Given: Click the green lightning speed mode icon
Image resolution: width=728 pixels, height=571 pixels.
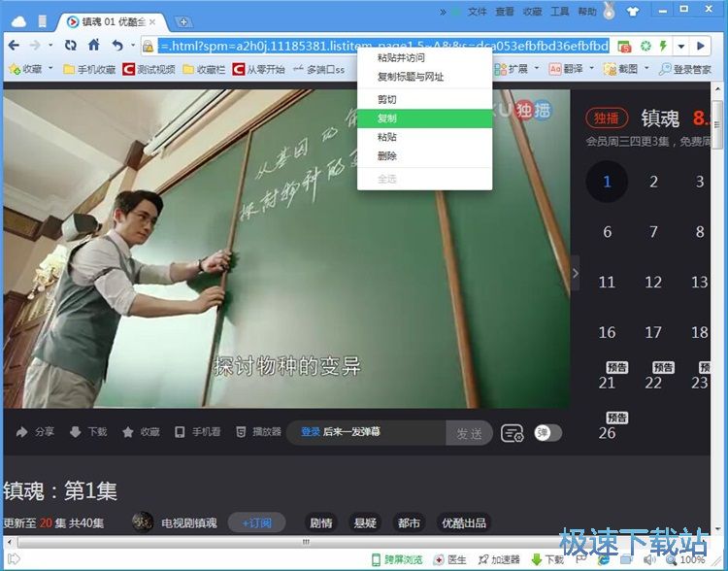Looking at the screenshot, I should (x=664, y=46).
